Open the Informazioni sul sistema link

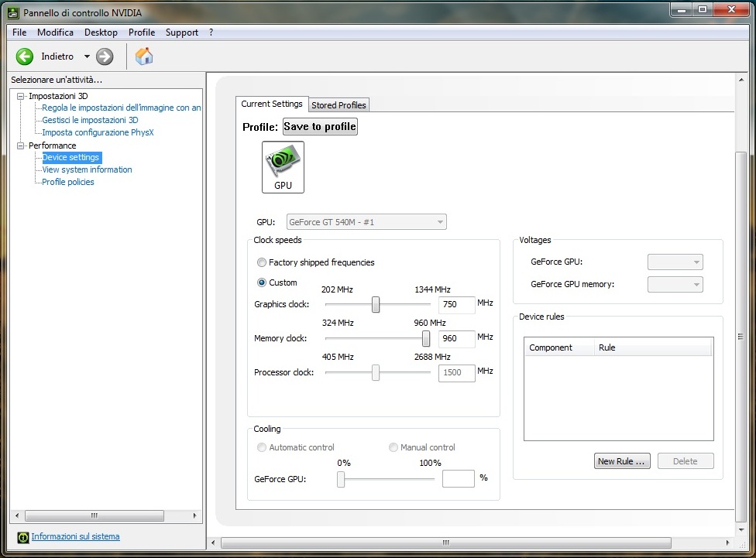[x=75, y=536]
